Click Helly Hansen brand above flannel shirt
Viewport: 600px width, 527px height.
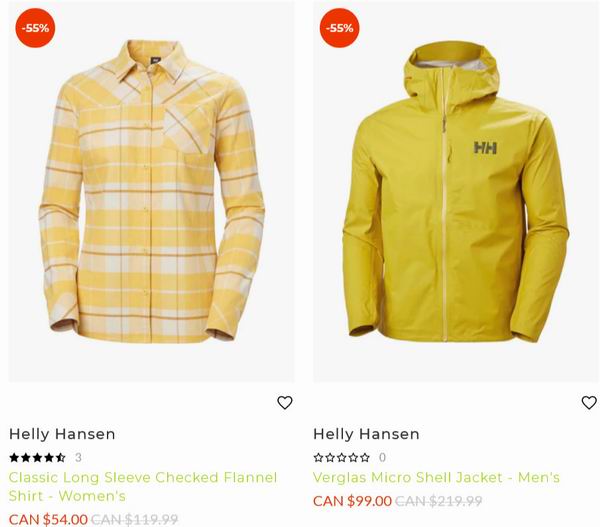click(62, 434)
